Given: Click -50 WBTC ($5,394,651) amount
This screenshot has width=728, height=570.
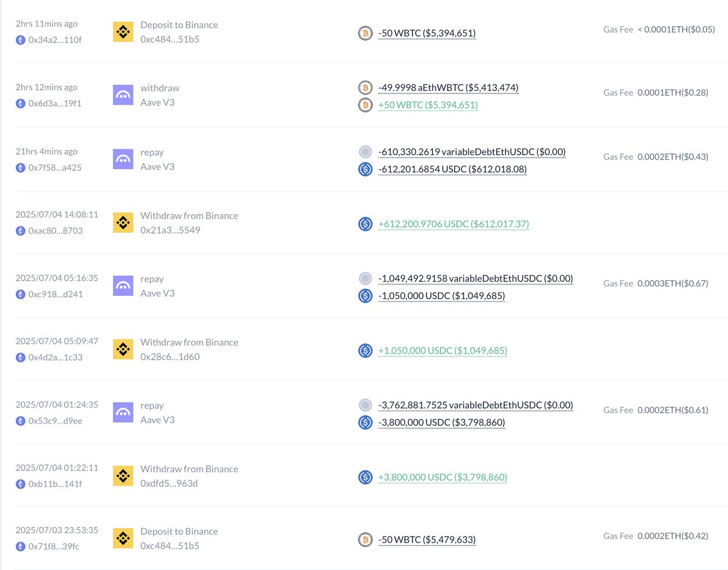Looking at the screenshot, I should coord(427,33).
